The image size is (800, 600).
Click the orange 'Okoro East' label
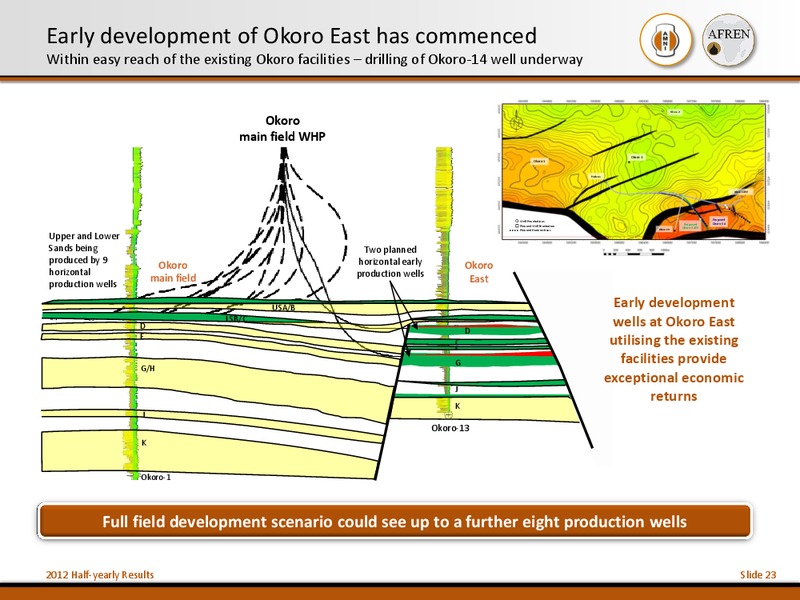coord(479,272)
